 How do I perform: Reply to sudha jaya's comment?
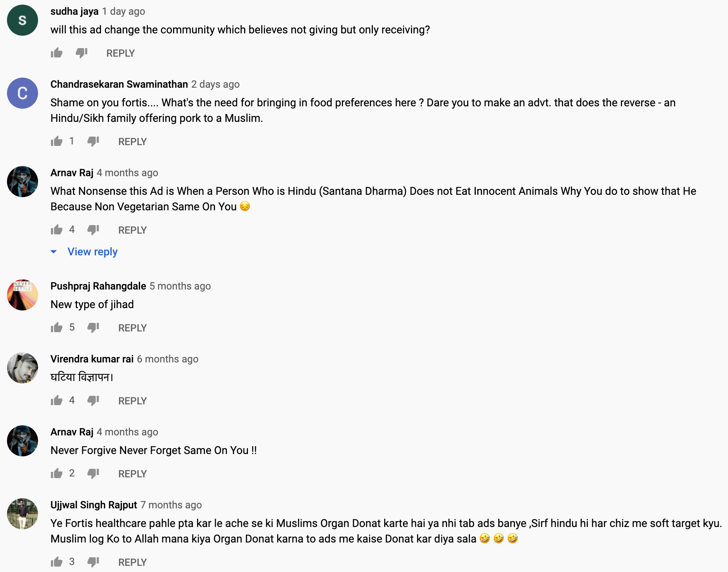[120, 53]
